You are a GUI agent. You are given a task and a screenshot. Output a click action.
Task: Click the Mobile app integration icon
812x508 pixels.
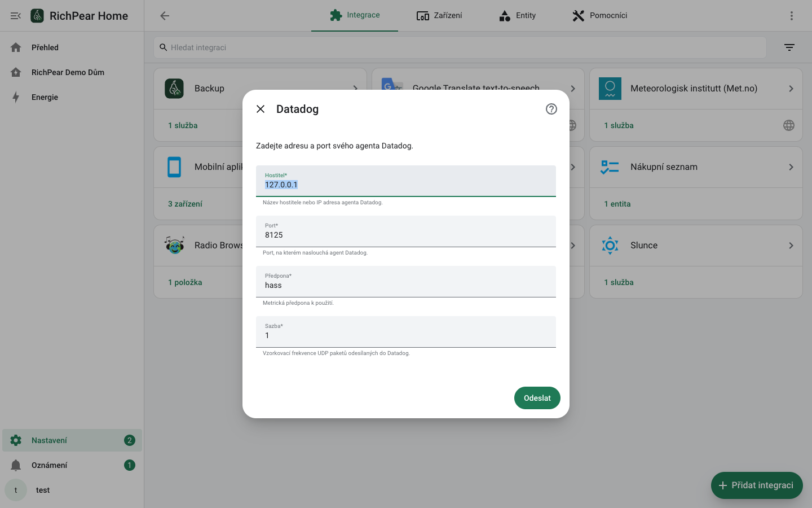[174, 167]
